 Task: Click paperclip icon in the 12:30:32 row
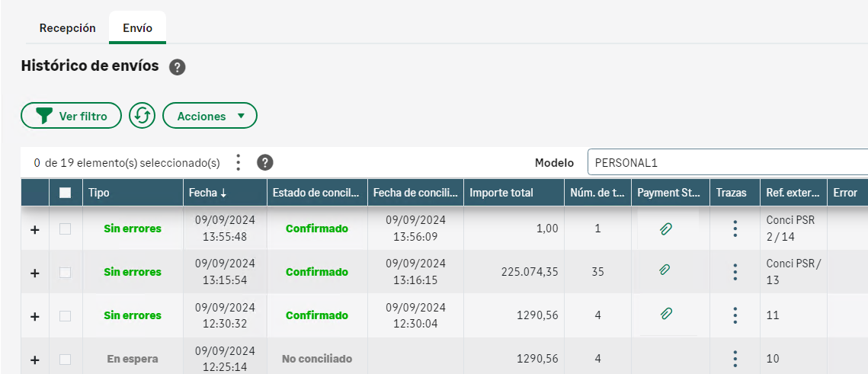665,313
